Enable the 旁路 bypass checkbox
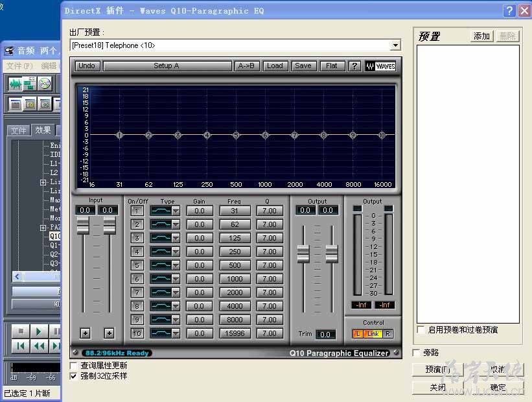Image resolution: width=532 pixels, height=402 pixels. 416,353
